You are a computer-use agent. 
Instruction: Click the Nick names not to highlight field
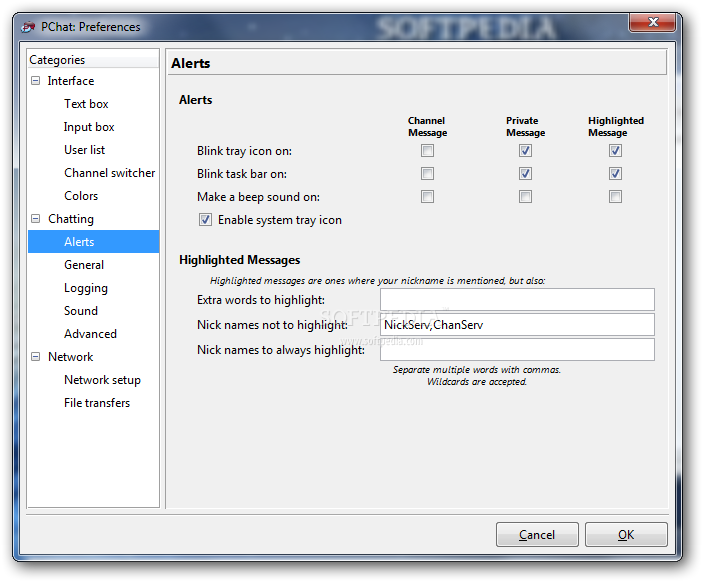(517, 325)
